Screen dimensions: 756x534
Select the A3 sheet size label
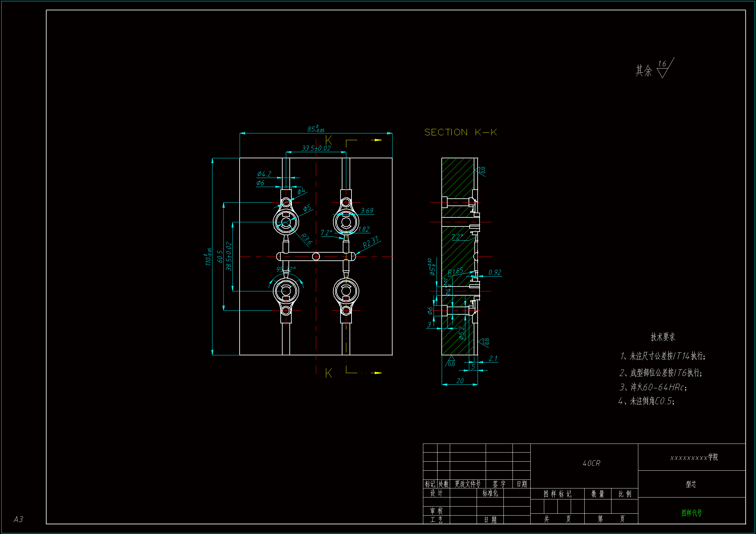pos(18,519)
